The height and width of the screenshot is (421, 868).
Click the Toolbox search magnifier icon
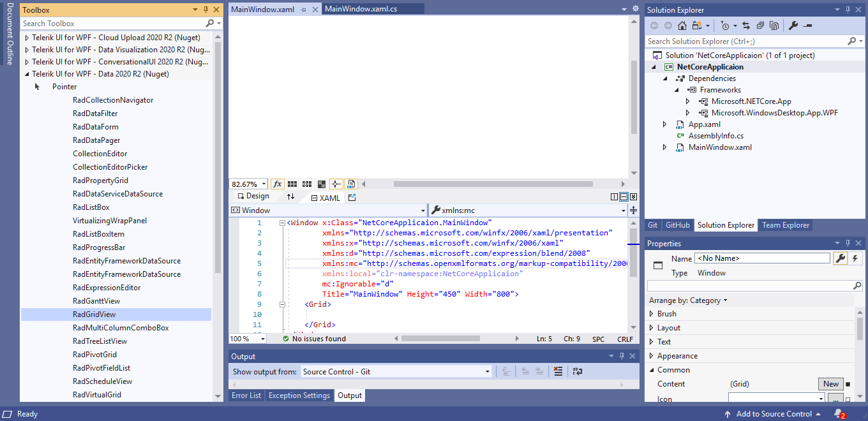point(210,23)
